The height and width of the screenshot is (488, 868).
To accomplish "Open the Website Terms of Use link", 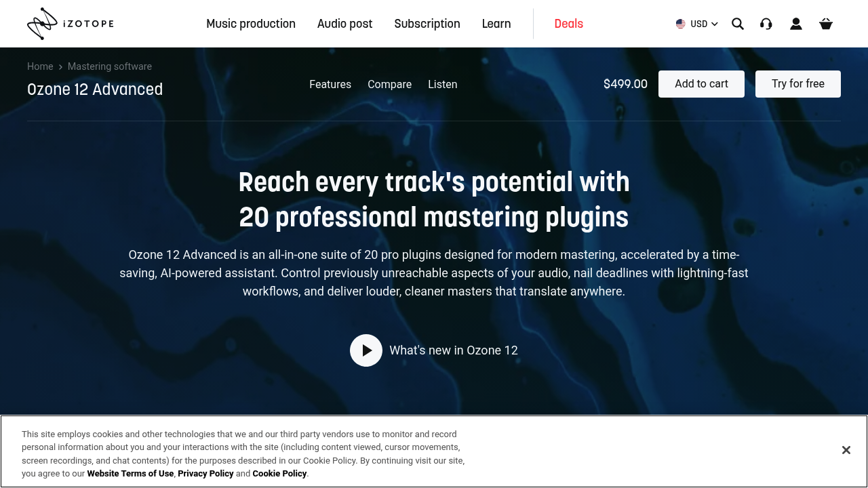I will [131, 474].
